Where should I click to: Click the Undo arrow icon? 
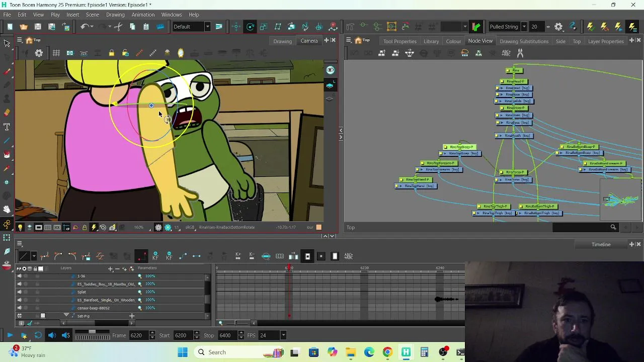(x=85, y=27)
